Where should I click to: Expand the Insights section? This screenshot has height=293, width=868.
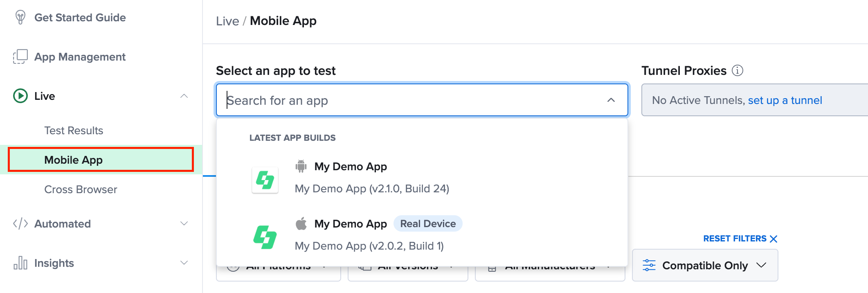pos(185,263)
